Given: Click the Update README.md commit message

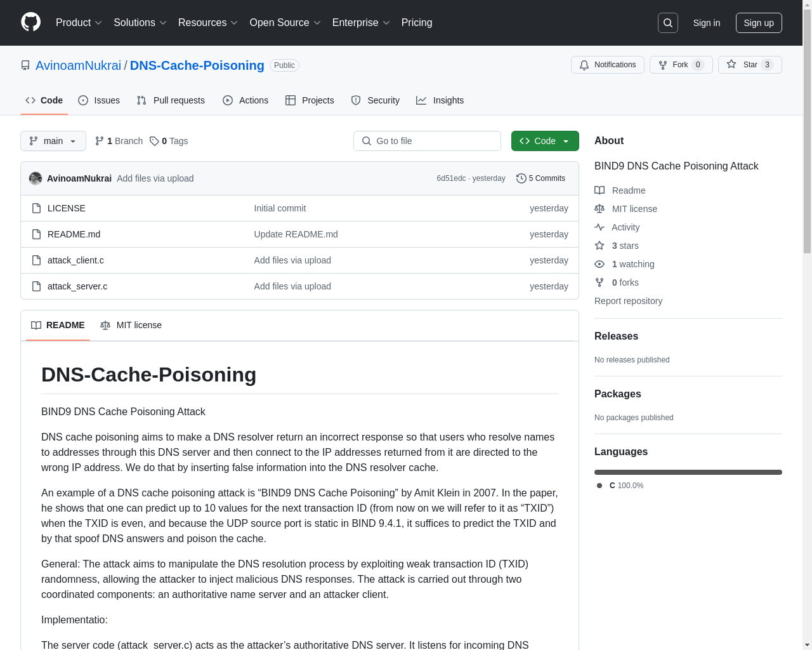Looking at the screenshot, I should (296, 234).
